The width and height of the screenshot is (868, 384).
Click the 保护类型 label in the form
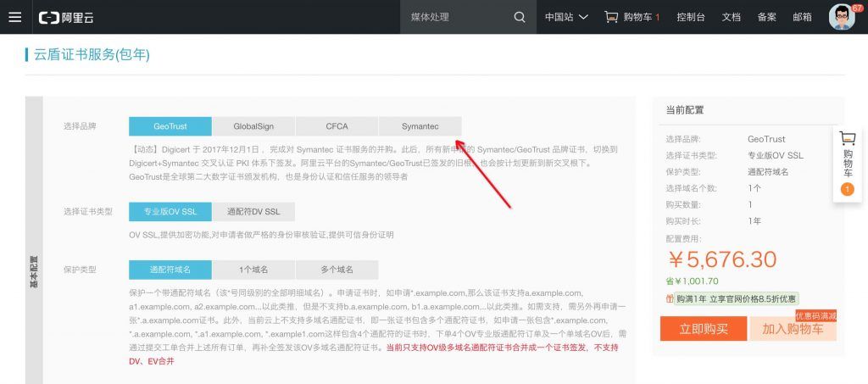(x=80, y=270)
